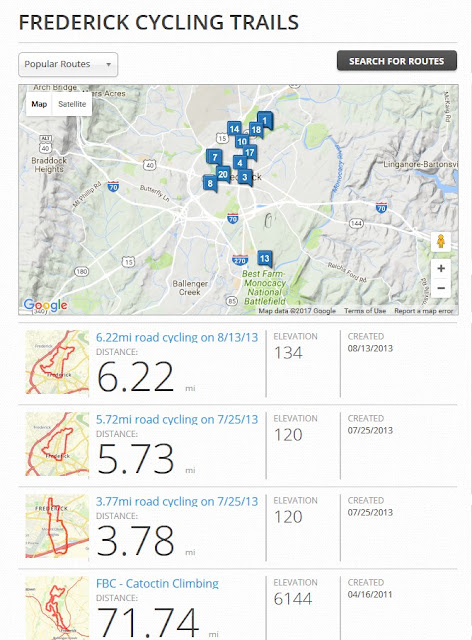
Task: Click the Catoctin Climbing route thumbnail
Action: pos(57,608)
